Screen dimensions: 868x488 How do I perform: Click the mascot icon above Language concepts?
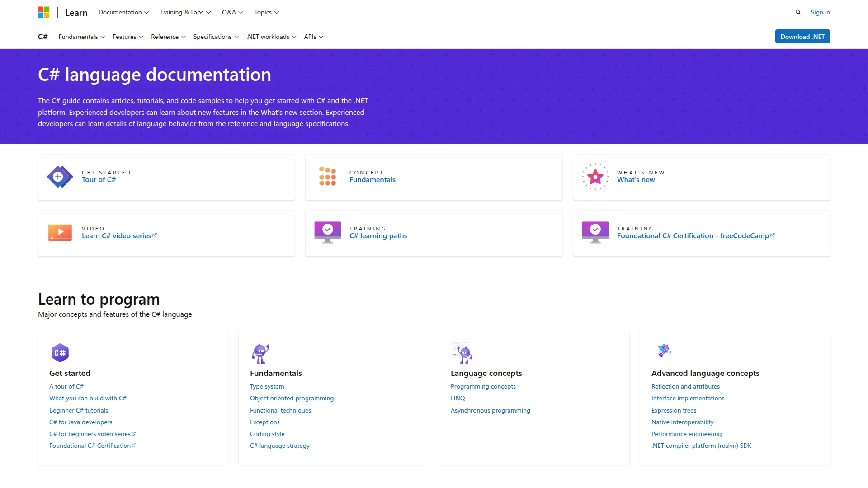(462, 353)
